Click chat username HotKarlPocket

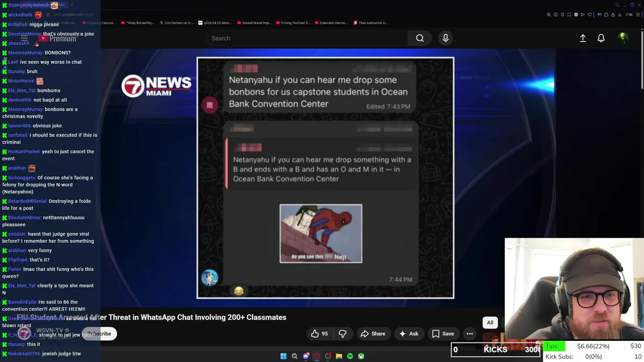pos(24,151)
